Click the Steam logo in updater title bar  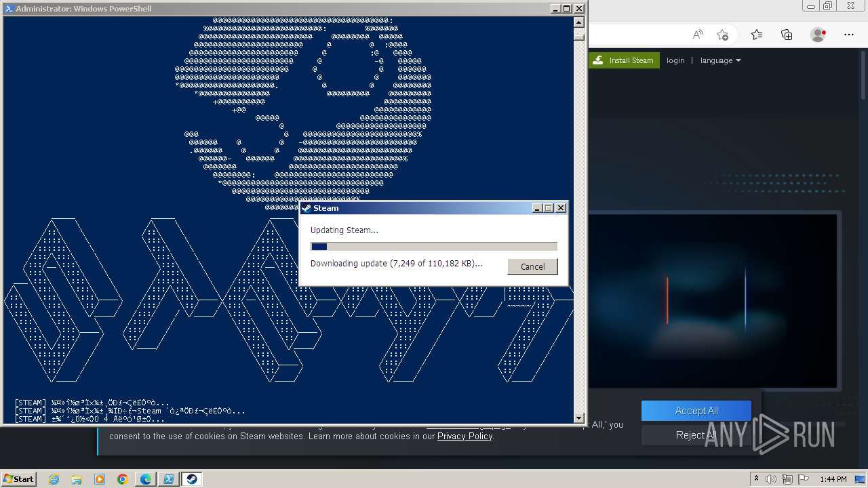point(307,208)
